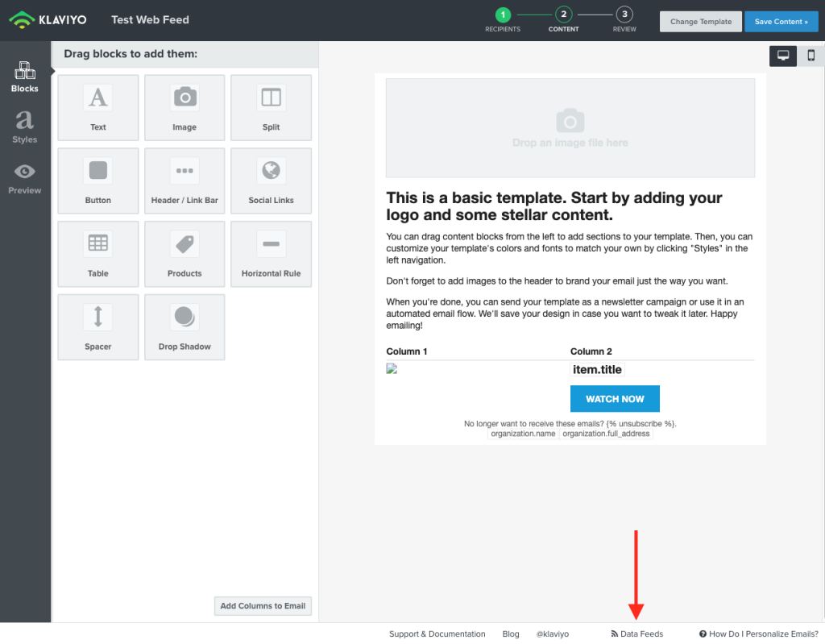Select the Social Links globe block
825x644 pixels.
[x=271, y=181]
